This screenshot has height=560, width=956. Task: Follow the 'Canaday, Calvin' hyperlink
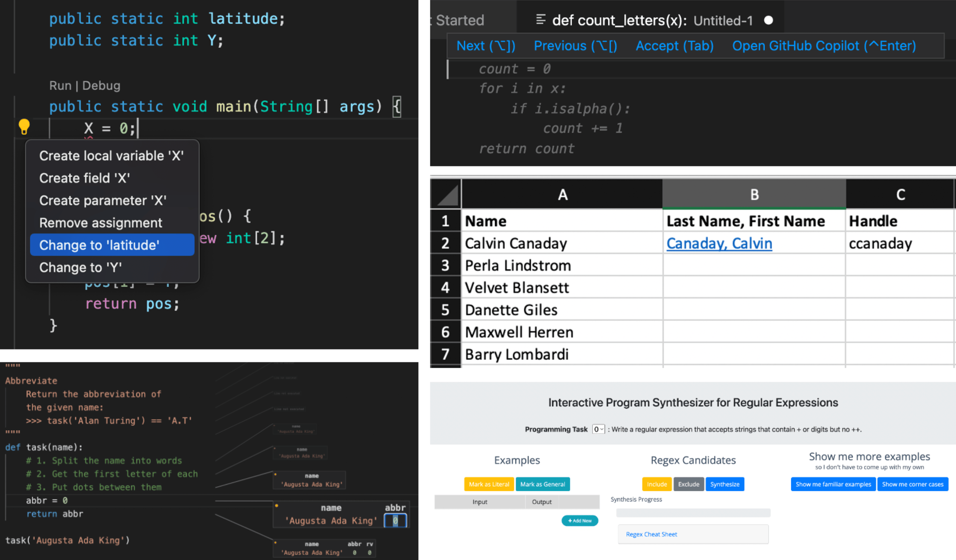click(x=719, y=243)
